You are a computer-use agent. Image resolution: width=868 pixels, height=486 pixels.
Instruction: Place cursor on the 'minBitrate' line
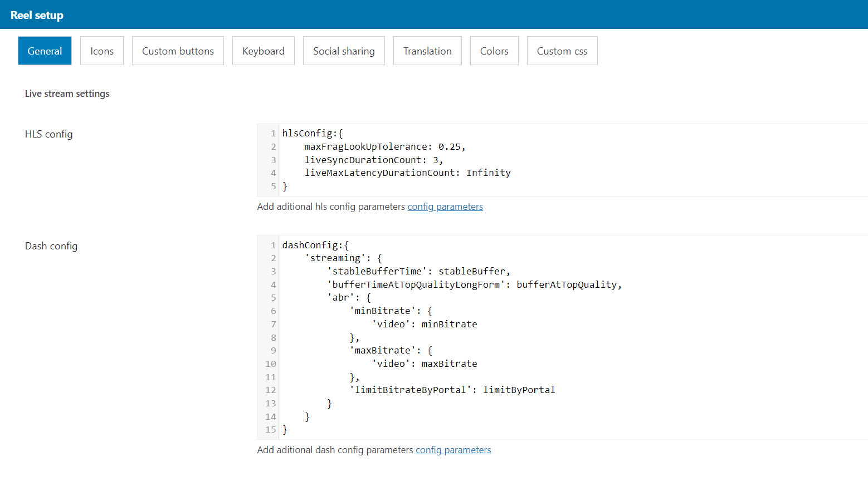[x=391, y=311]
